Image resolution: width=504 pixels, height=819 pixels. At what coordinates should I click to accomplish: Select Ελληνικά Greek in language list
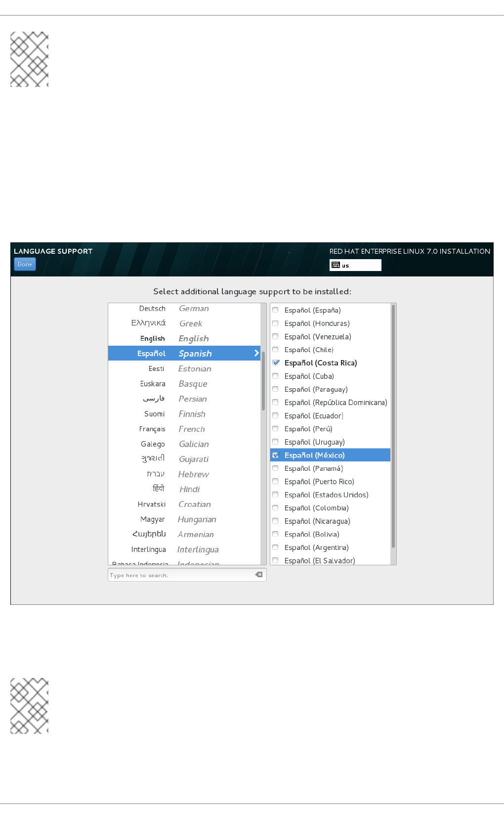(184, 323)
